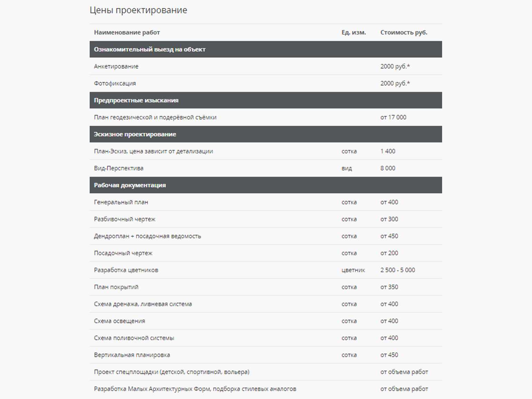Click the 'Разработка цветников' service name
532x399 pixels.
pos(126,270)
